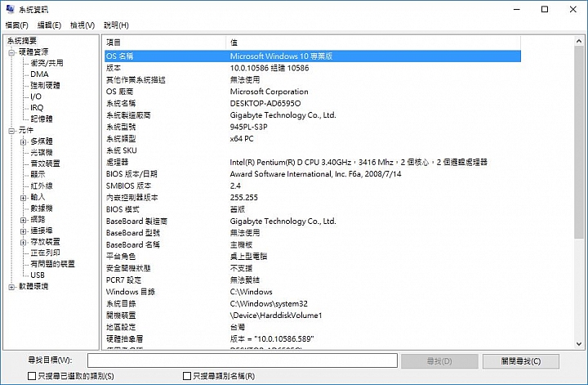Viewport: 588px width, 385px height.
Task: Click the PCR7 設定 row label
Action: point(123,280)
